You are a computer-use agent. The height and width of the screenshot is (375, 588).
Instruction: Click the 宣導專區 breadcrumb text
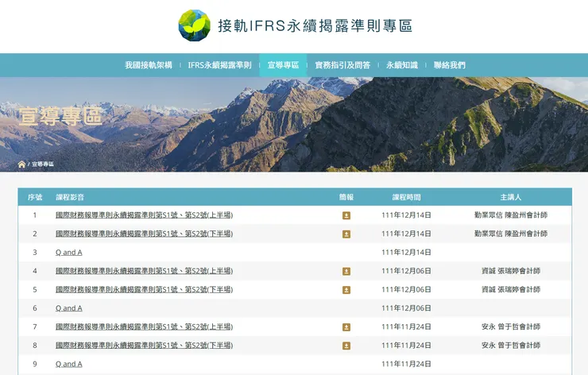click(43, 164)
